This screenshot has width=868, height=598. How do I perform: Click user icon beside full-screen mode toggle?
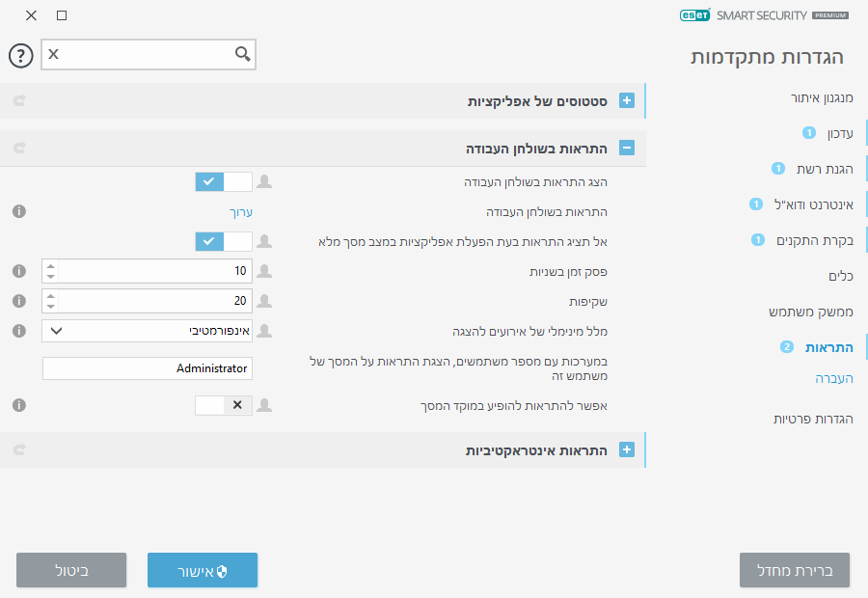pos(264,241)
